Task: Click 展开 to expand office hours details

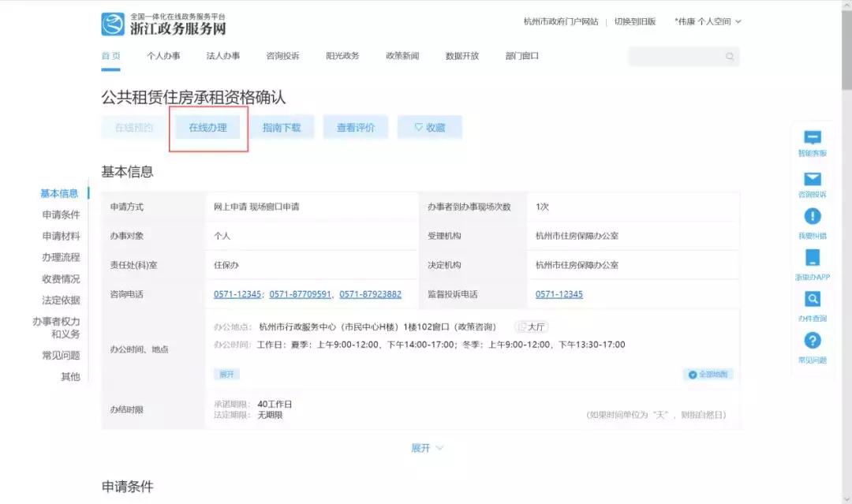Action: point(226,374)
